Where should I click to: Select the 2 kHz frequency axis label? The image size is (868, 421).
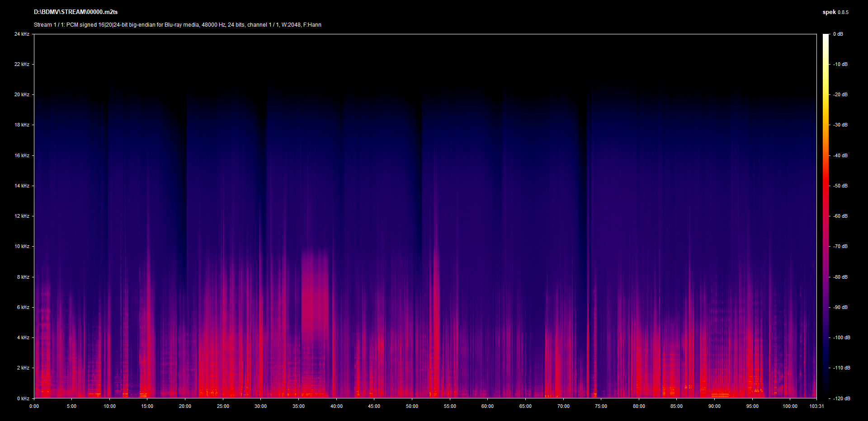pyautogui.click(x=23, y=368)
